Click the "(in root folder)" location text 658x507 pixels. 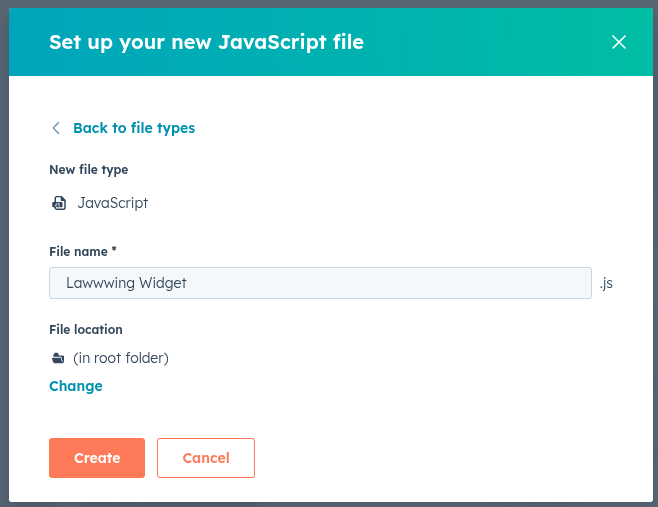(120, 358)
